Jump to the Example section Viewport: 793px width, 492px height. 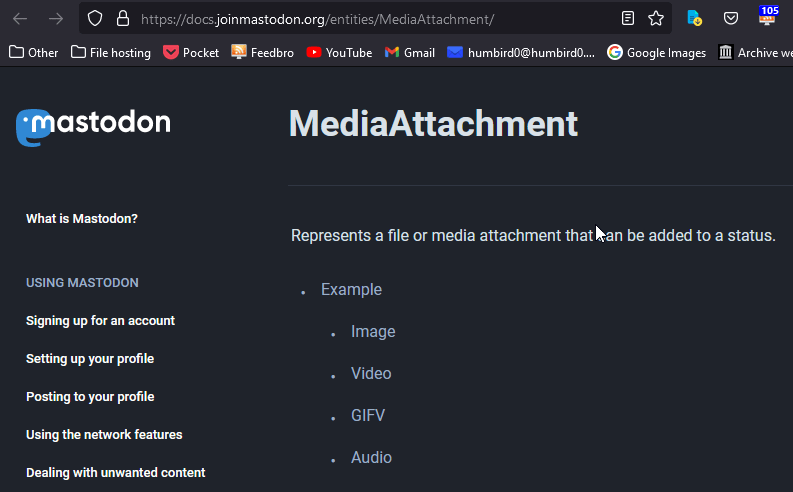click(351, 290)
